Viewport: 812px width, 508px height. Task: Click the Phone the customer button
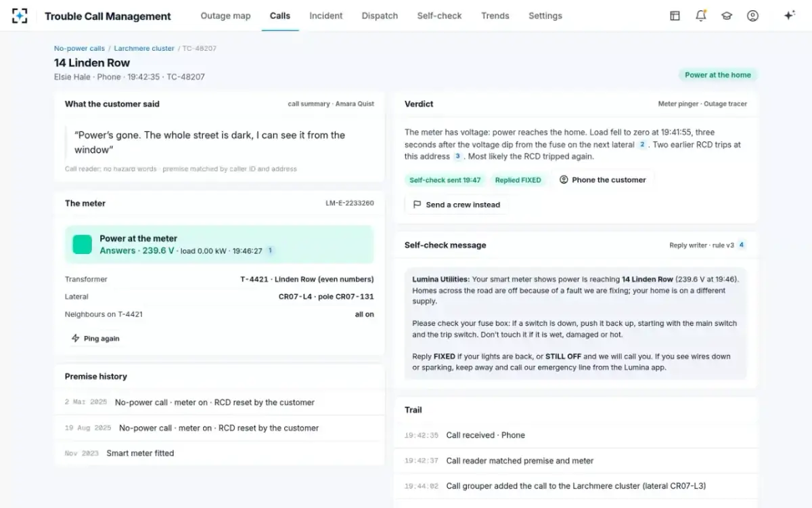point(603,180)
